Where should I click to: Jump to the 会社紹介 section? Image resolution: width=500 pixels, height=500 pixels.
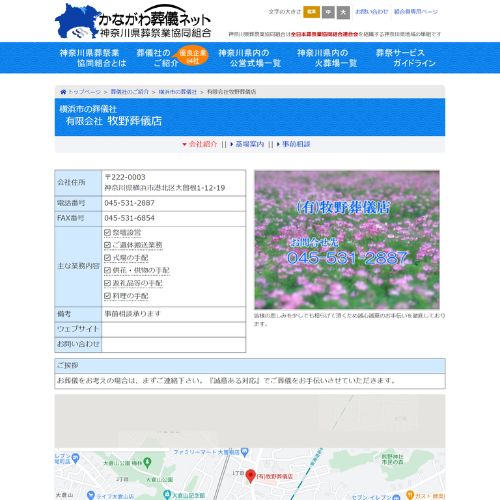[x=200, y=144]
